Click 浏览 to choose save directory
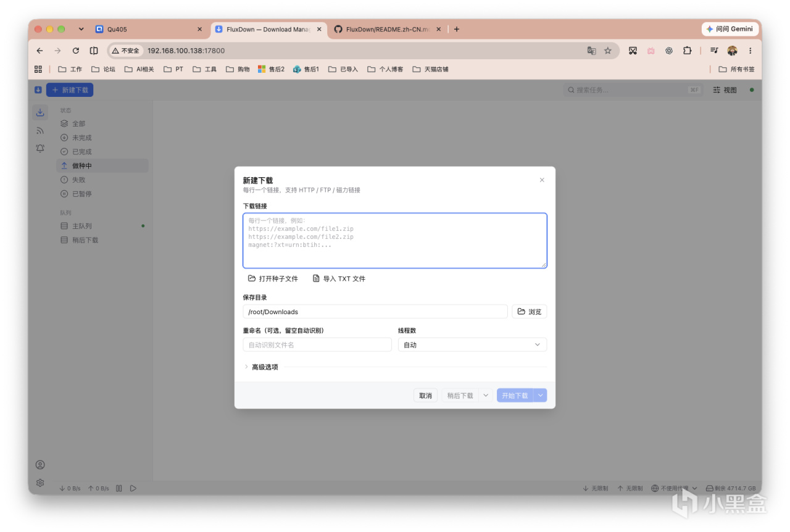Screen dimensions: 790x532 530,312
